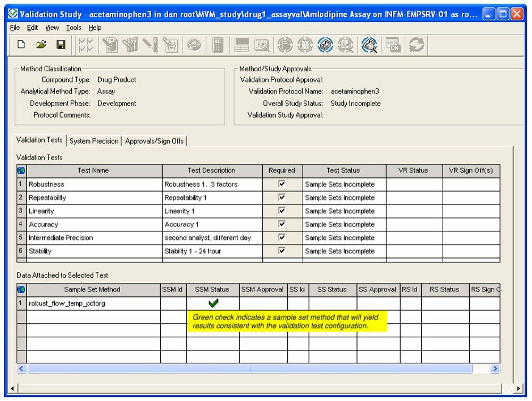Click the Save floppy disk icon
Viewport: 532px width, 401px height.
pyautogui.click(x=61, y=46)
